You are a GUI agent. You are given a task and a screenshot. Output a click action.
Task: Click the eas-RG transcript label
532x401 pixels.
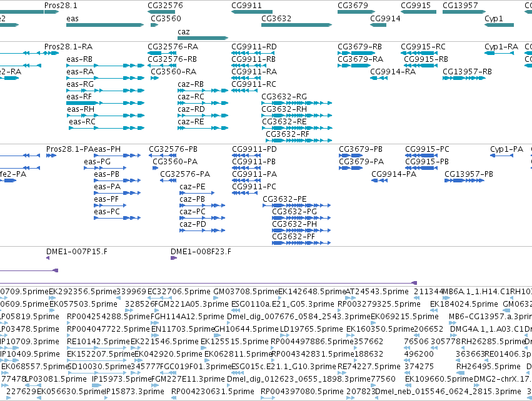tap(80, 84)
